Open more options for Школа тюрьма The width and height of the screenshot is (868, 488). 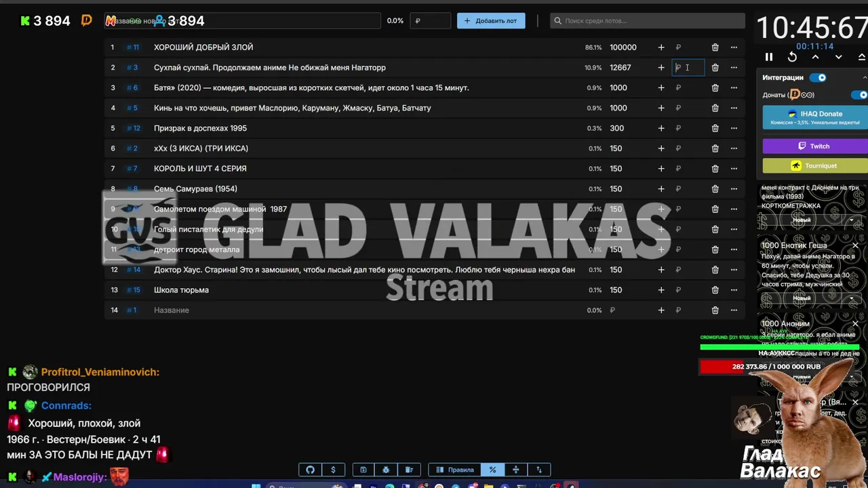click(734, 290)
